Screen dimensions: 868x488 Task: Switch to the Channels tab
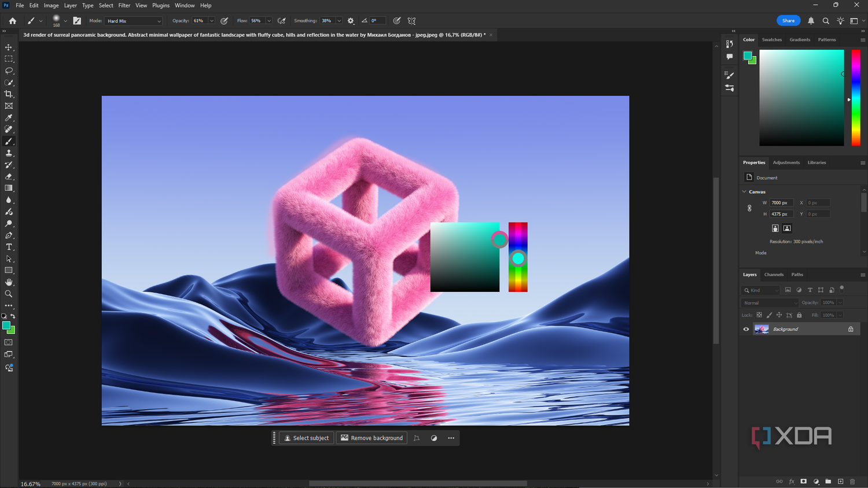[774, 275]
